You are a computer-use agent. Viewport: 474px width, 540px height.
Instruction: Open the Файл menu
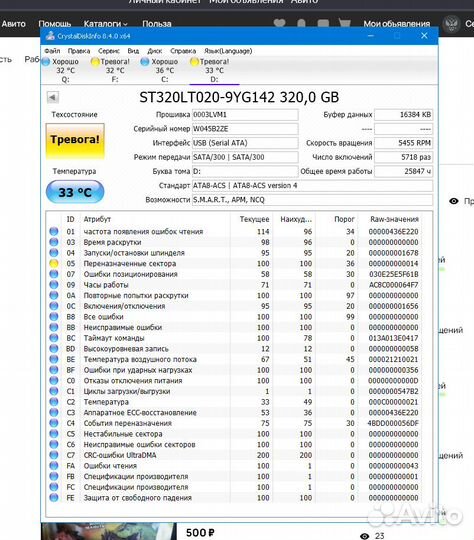[52, 51]
